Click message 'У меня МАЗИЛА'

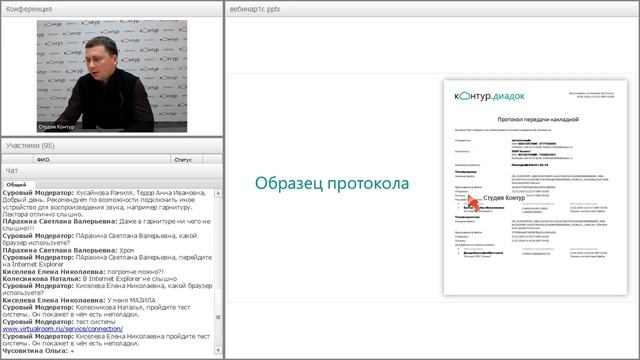pos(79,300)
